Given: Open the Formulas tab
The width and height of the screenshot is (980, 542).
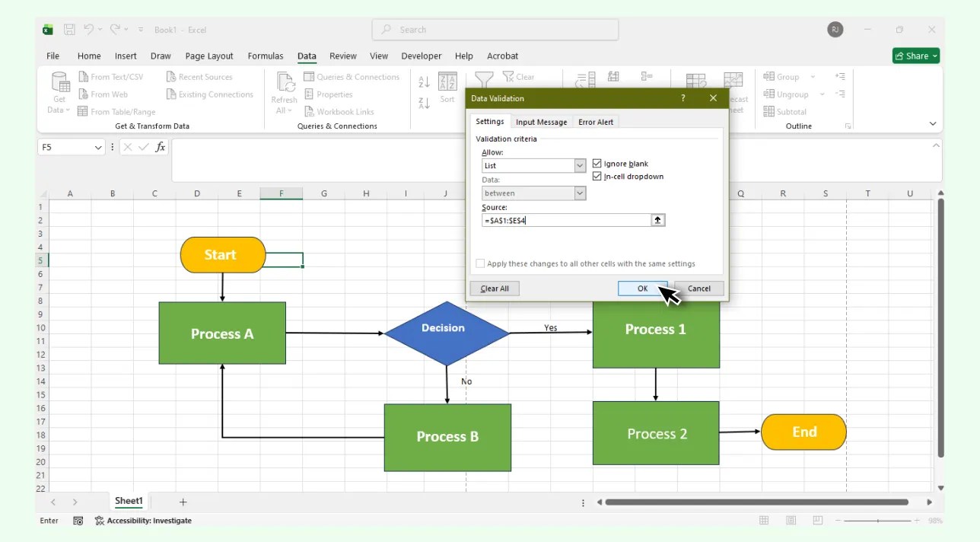Looking at the screenshot, I should click(266, 56).
